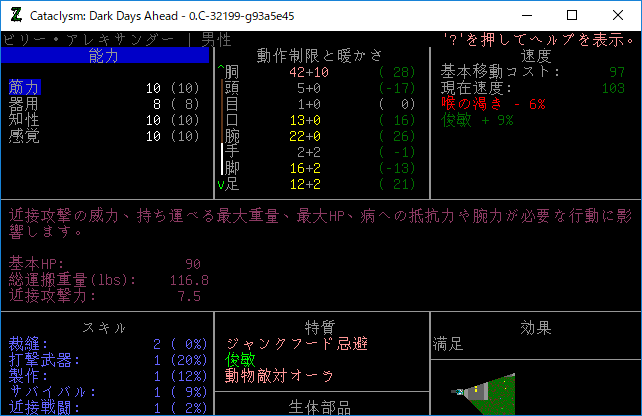Select the 知性 stat row
This screenshot has width=642, height=416.
pyautogui.click(x=24, y=120)
